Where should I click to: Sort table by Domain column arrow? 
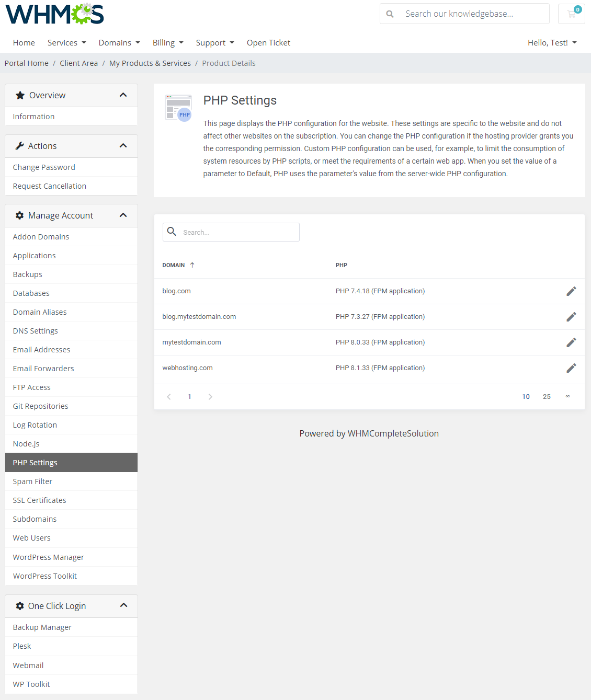point(192,265)
